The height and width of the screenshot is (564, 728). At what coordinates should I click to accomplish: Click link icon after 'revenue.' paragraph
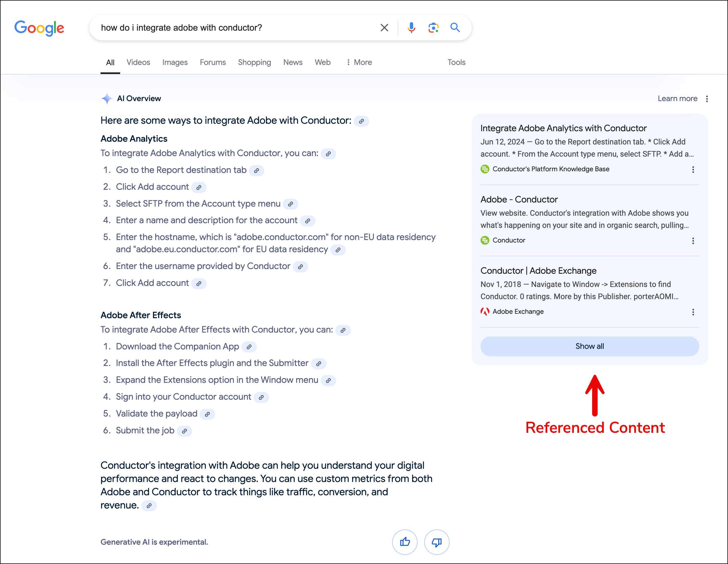pos(149,506)
